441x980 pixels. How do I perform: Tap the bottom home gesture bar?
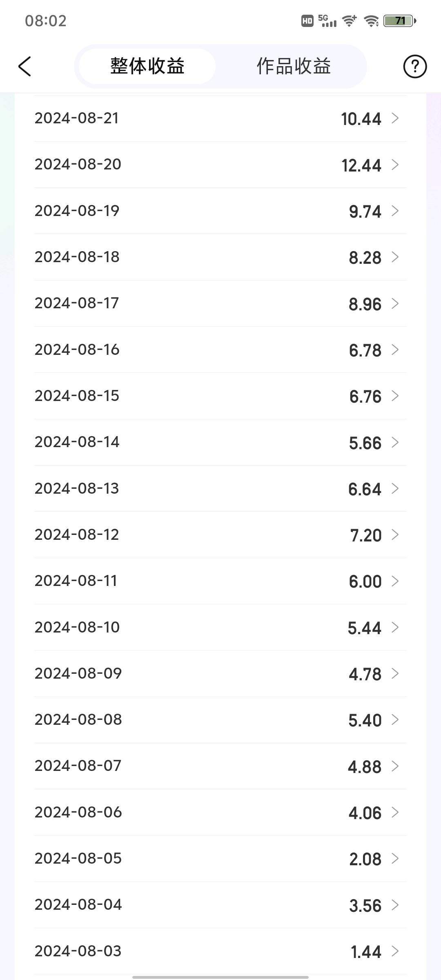pos(220,977)
